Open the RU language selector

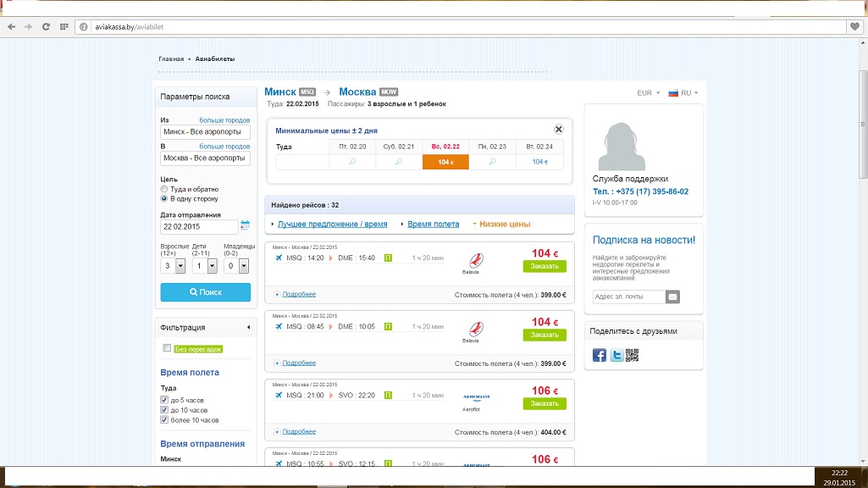(684, 93)
